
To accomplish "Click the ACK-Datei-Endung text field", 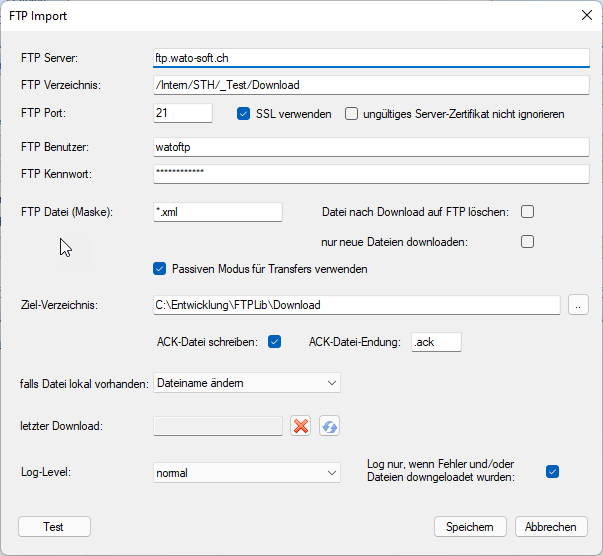I will point(436,342).
